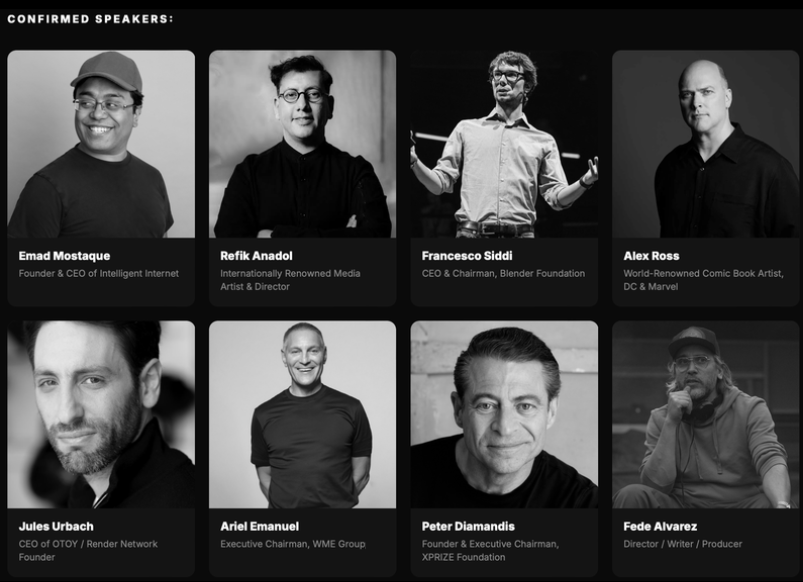Select the Ariel Emanuel name

point(260,526)
